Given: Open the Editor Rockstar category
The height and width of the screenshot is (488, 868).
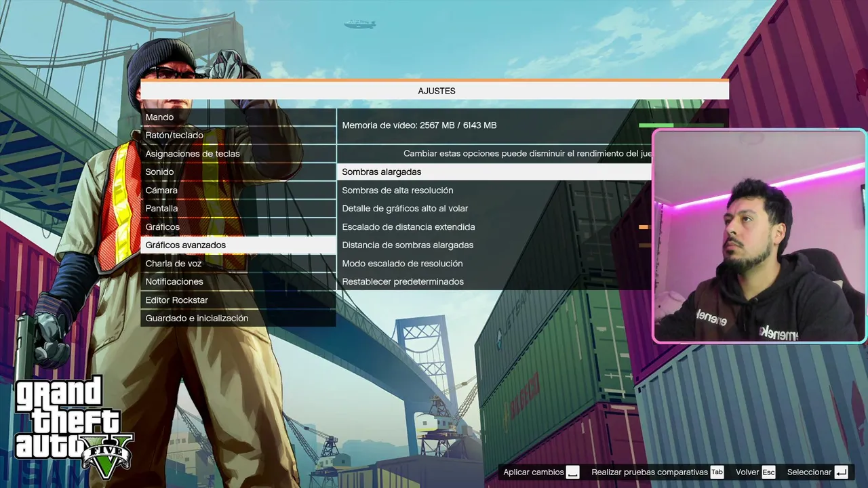Looking at the screenshot, I should pos(238,300).
